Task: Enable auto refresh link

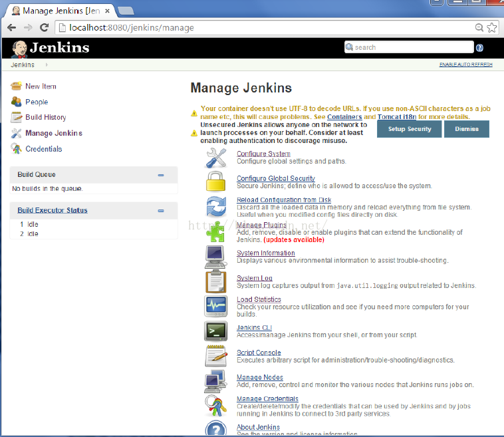Action: pos(465,65)
